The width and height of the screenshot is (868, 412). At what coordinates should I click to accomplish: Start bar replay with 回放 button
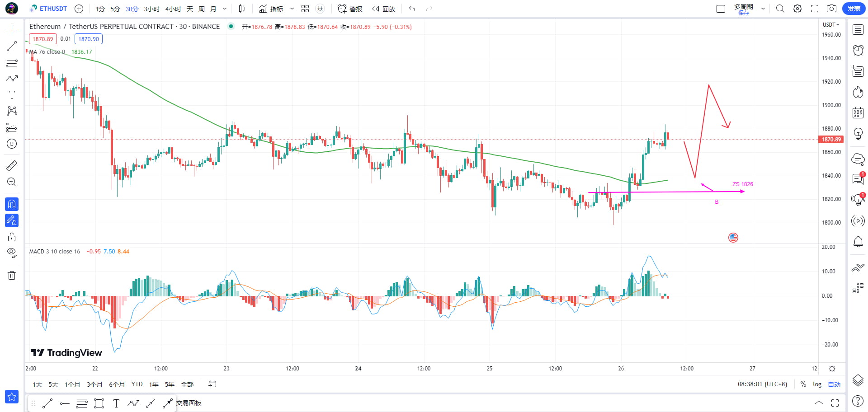(x=383, y=9)
